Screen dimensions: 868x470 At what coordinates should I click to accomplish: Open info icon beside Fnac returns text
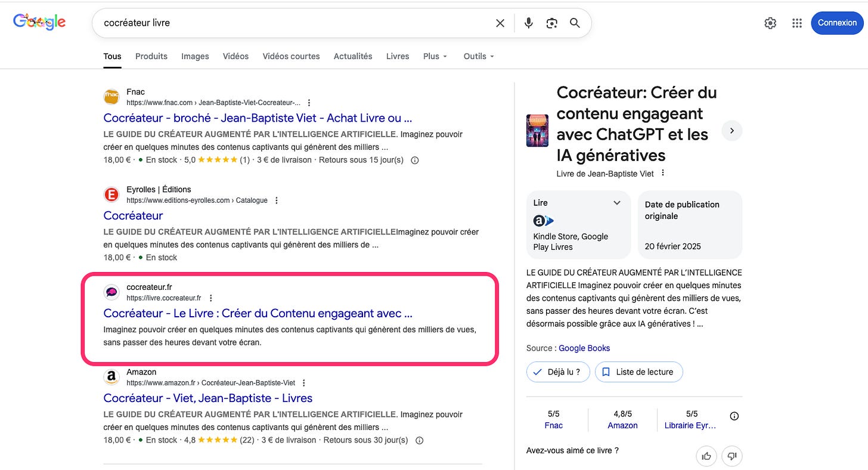415,160
